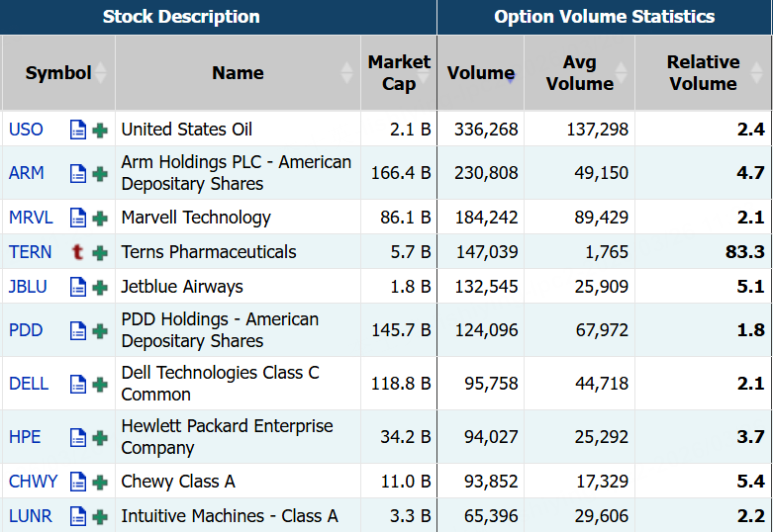Image resolution: width=773 pixels, height=532 pixels.
Task: Open the document icon for JBLU
Action: (78, 287)
